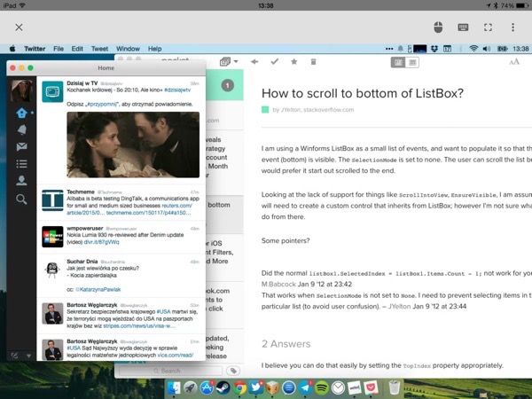
Task: Go back with Pocket's arrow icon
Action: [x=254, y=62]
